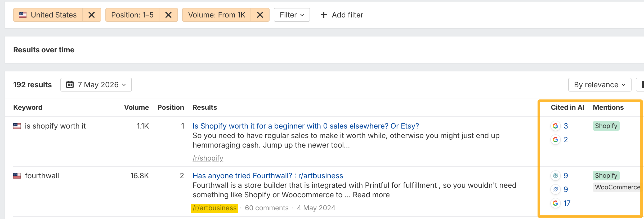Open citation count 2 for shopify keyword
The height and width of the screenshot is (219, 644).
click(x=566, y=140)
